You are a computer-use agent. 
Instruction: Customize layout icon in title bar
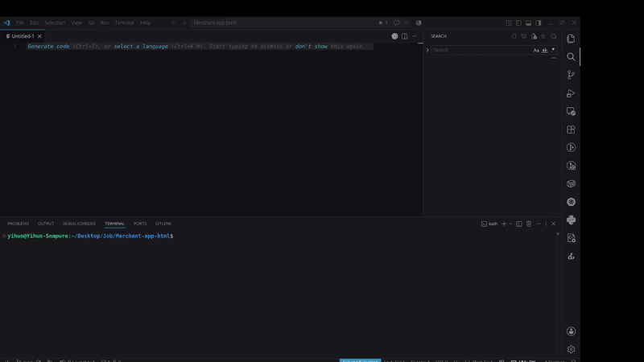click(x=509, y=23)
